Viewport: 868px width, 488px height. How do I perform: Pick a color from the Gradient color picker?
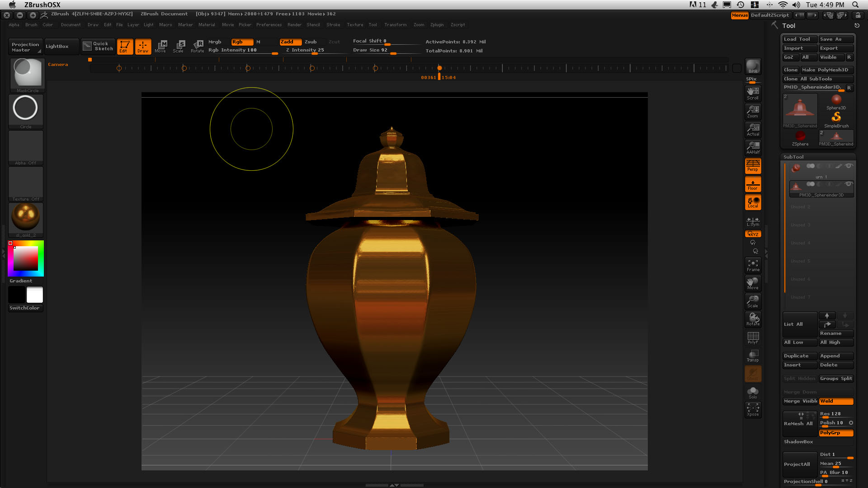[25, 258]
